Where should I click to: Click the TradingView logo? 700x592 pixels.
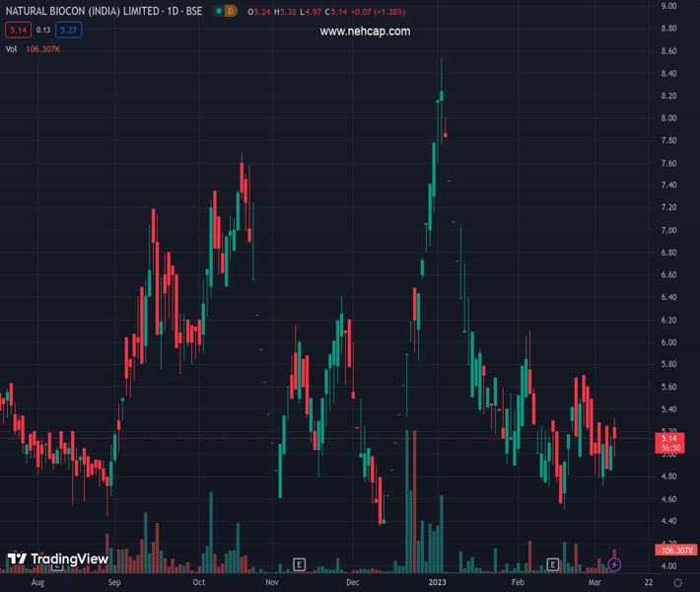pyautogui.click(x=57, y=559)
